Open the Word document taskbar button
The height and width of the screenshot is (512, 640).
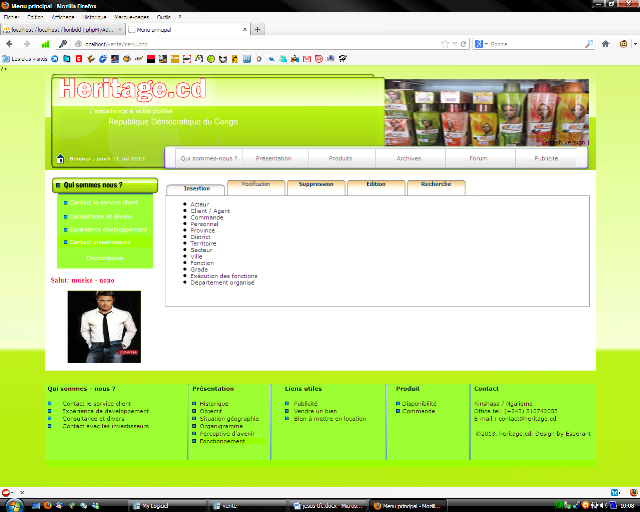coord(329,505)
